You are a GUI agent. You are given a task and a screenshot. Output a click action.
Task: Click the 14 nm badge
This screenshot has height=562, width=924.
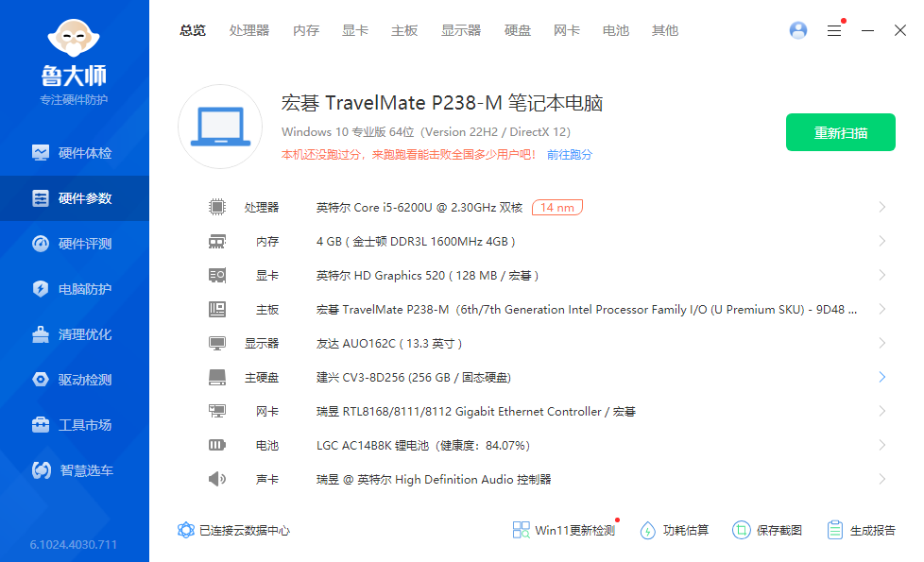point(556,208)
